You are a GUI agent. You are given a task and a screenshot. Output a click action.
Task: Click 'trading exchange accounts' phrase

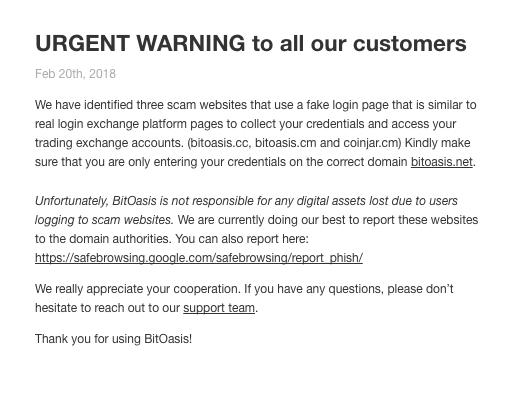[x=108, y=143]
